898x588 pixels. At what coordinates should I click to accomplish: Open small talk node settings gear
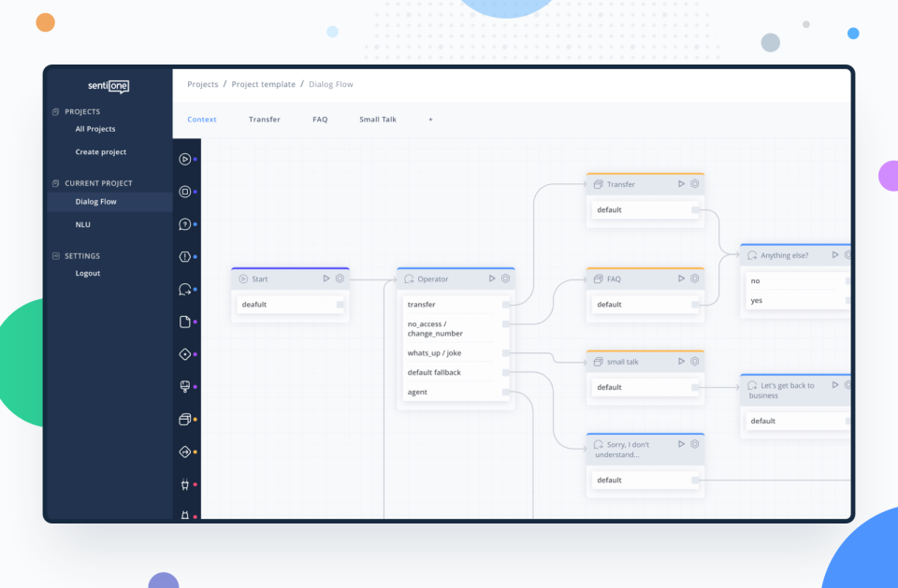tap(695, 361)
